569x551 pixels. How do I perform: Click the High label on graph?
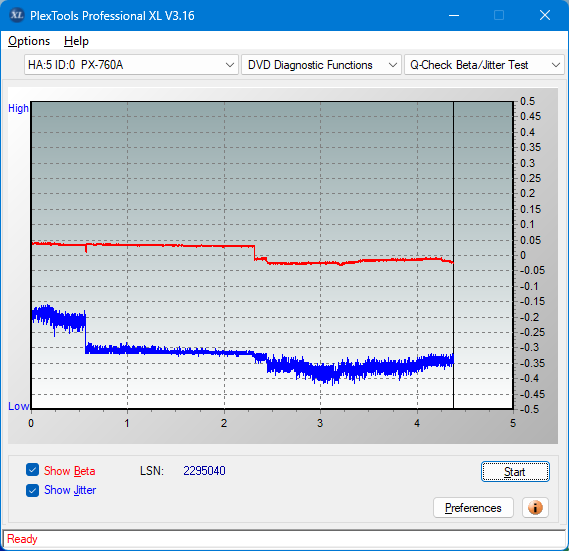click(x=18, y=108)
